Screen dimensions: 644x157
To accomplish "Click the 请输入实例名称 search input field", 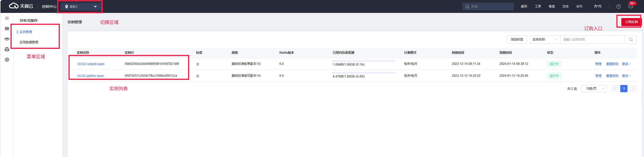I will click(592, 40).
